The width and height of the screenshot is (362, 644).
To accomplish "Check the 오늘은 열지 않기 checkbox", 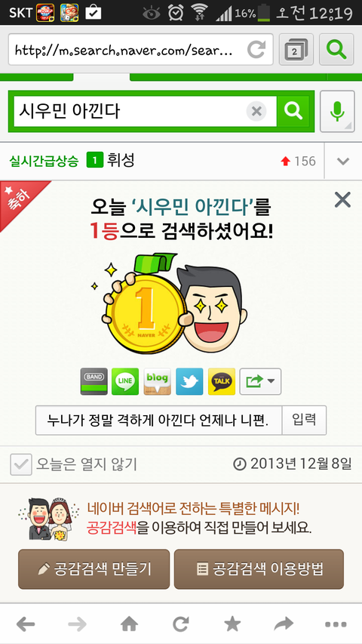I will pos(21,464).
